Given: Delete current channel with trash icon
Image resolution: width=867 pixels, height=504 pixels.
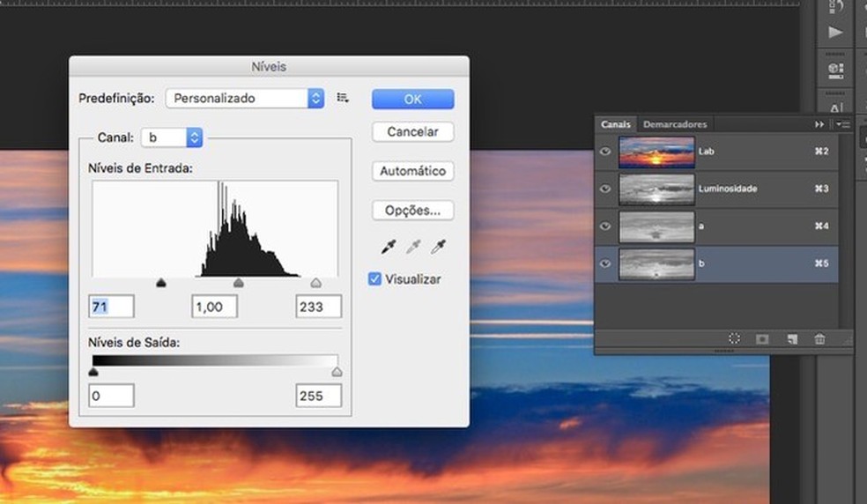Looking at the screenshot, I should pos(819,338).
